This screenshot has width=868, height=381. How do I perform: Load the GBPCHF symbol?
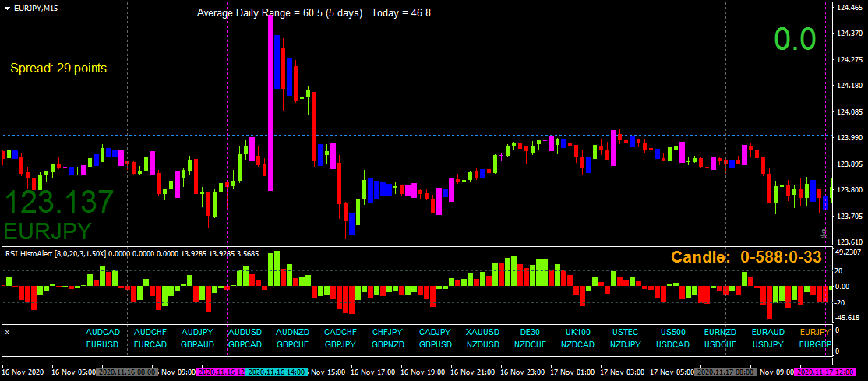(x=293, y=344)
